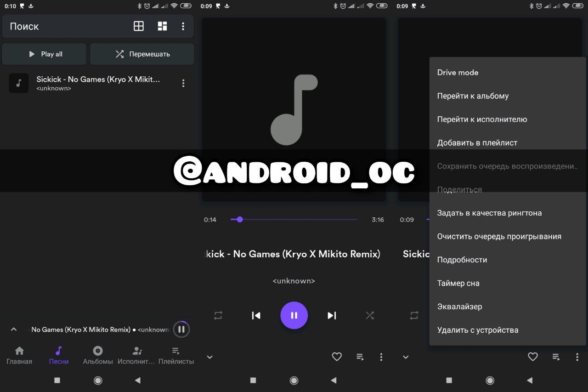Open play queue in right player
The height and width of the screenshot is (392, 588).
pos(556,357)
